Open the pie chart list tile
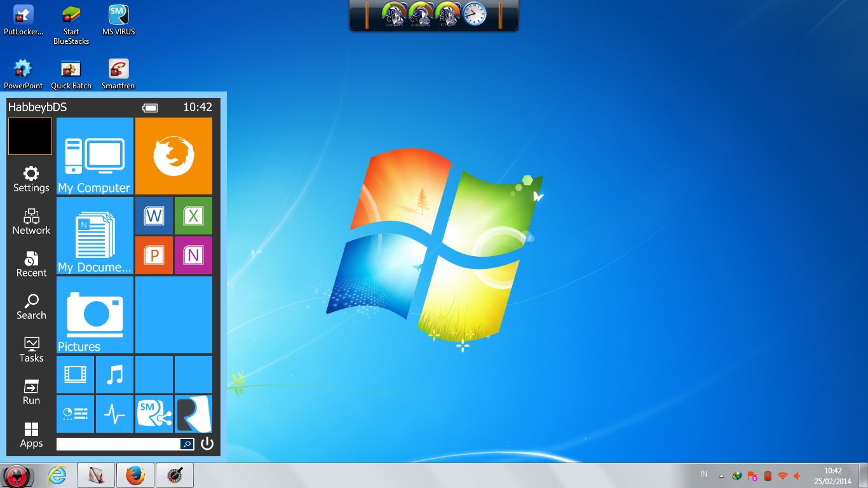 coord(75,414)
